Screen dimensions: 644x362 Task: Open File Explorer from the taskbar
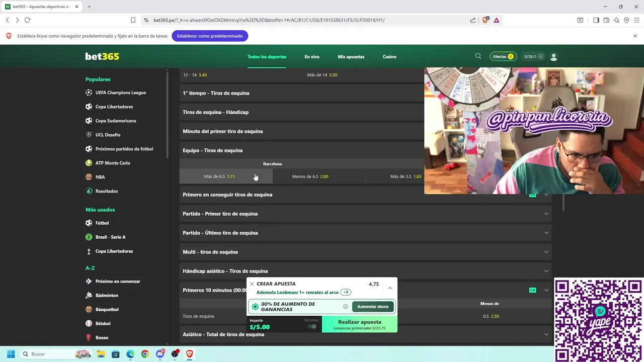click(x=101, y=354)
